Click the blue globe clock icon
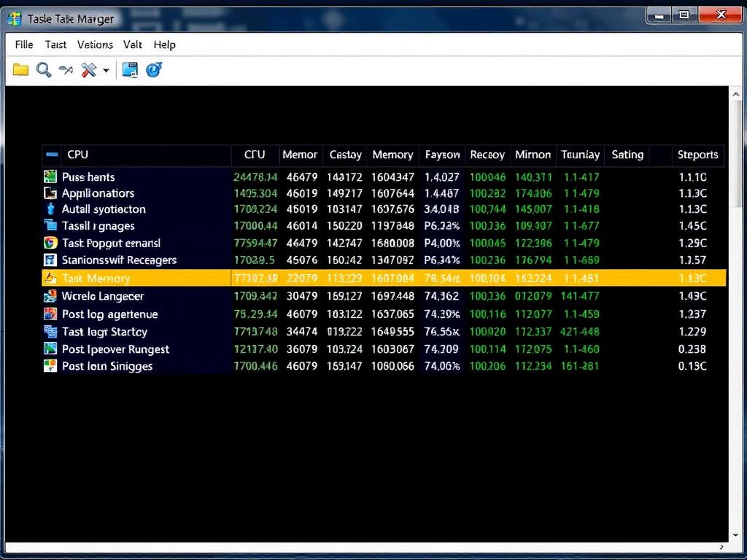The height and width of the screenshot is (560, 747). (x=154, y=69)
